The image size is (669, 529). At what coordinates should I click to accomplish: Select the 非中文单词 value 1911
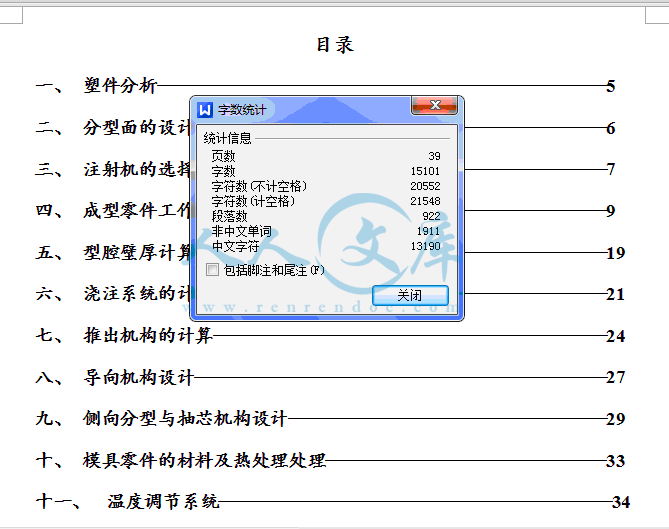tap(428, 231)
